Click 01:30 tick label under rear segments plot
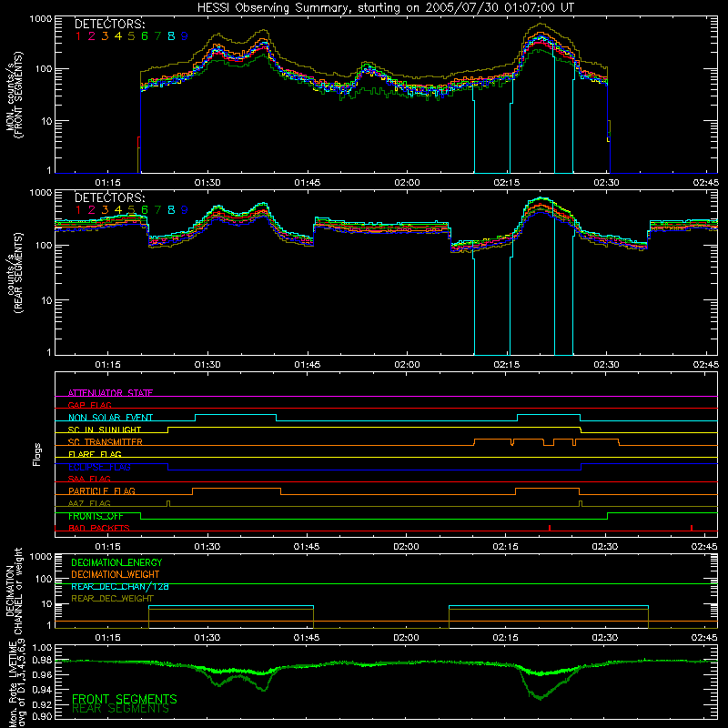Image resolution: width=728 pixels, height=728 pixels. [207, 365]
